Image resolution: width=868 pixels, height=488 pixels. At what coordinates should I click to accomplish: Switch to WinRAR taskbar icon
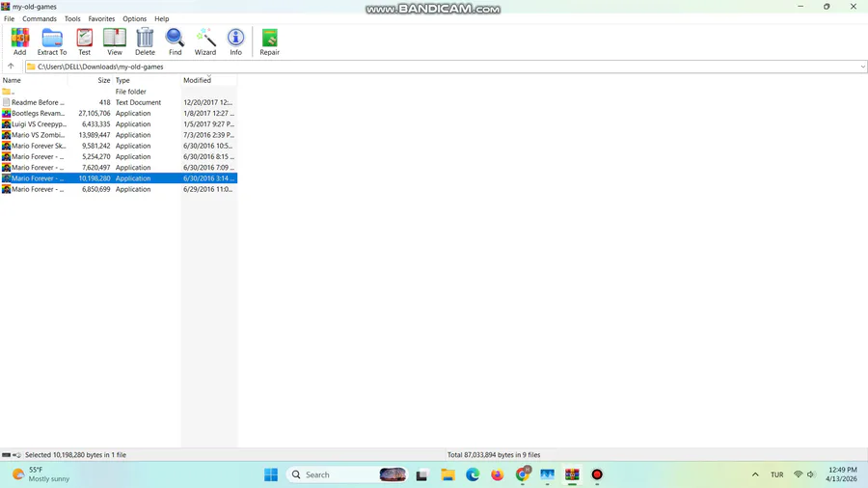coord(572,474)
